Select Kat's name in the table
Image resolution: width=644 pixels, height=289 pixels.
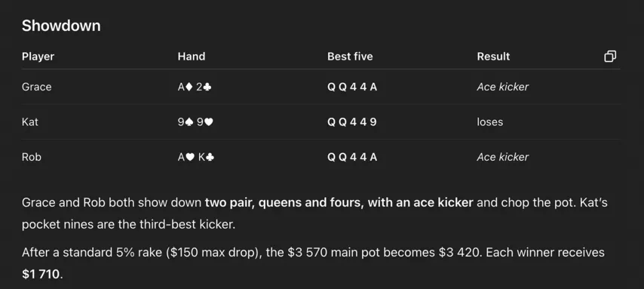point(30,122)
